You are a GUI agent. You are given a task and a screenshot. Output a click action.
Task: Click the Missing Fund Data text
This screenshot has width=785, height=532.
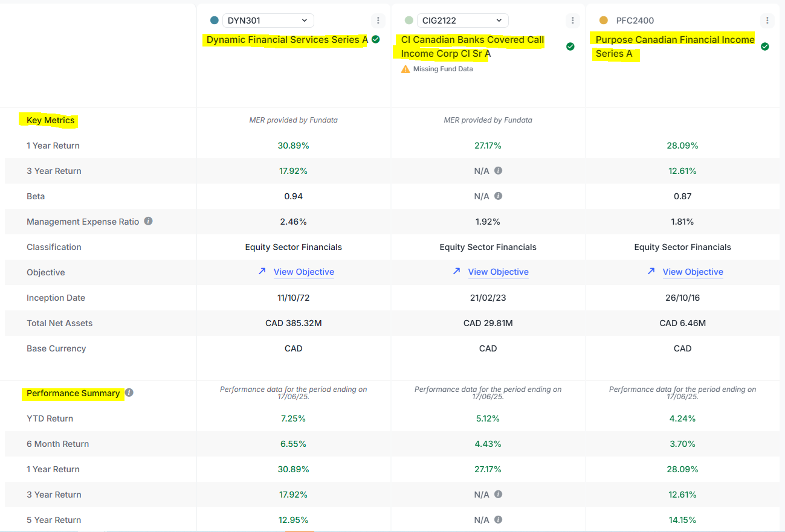click(x=443, y=69)
